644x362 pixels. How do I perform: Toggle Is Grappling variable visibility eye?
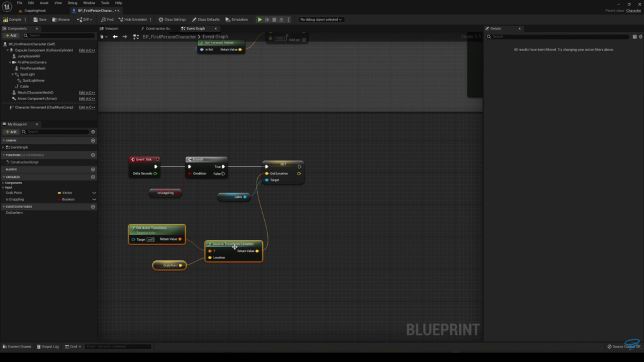[x=94, y=199]
